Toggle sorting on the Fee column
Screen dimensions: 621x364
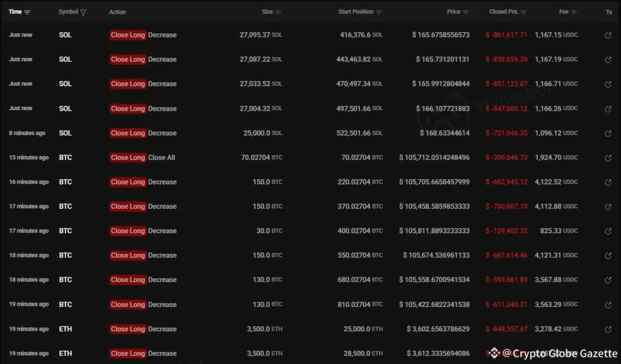tap(575, 11)
